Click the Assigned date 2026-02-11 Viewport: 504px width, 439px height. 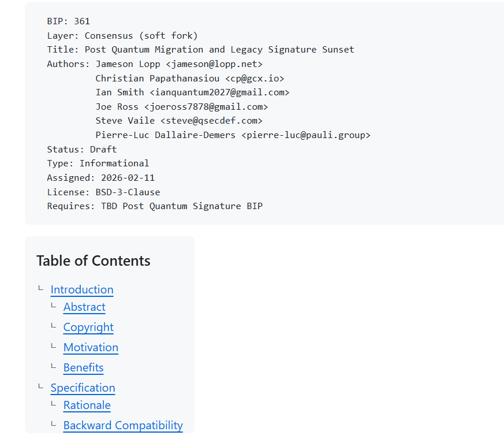(128, 178)
